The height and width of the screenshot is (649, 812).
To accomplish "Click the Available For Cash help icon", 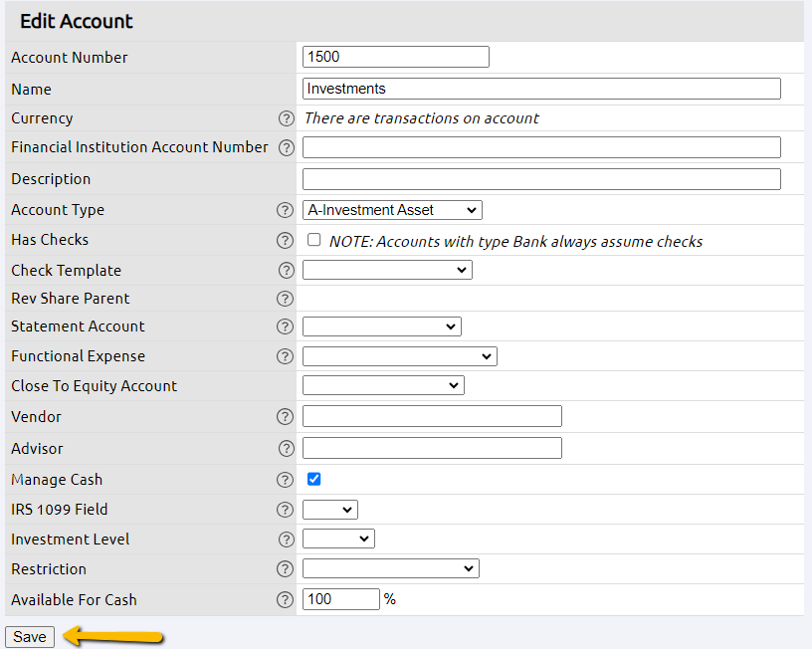I will (x=286, y=598).
